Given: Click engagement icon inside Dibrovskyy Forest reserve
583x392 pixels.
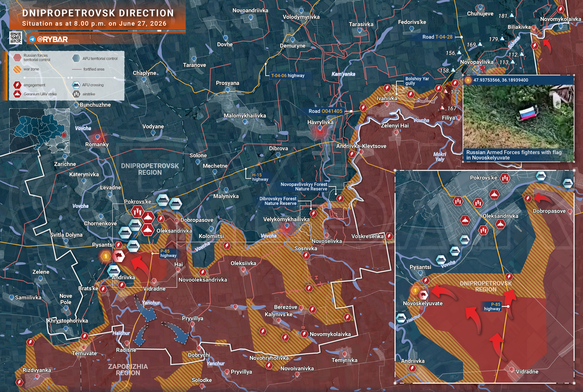Looking at the screenshot, I should (314, 214).
